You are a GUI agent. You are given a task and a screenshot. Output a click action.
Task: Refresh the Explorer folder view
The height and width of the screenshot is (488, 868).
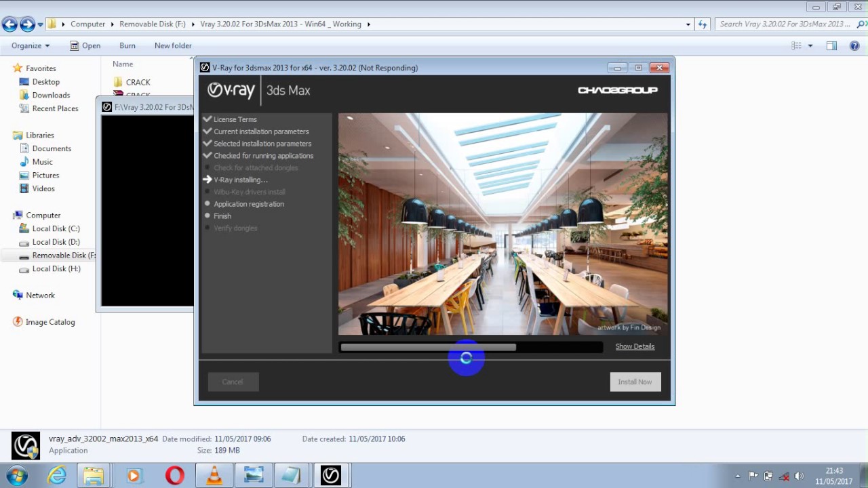tap(703, 24)
